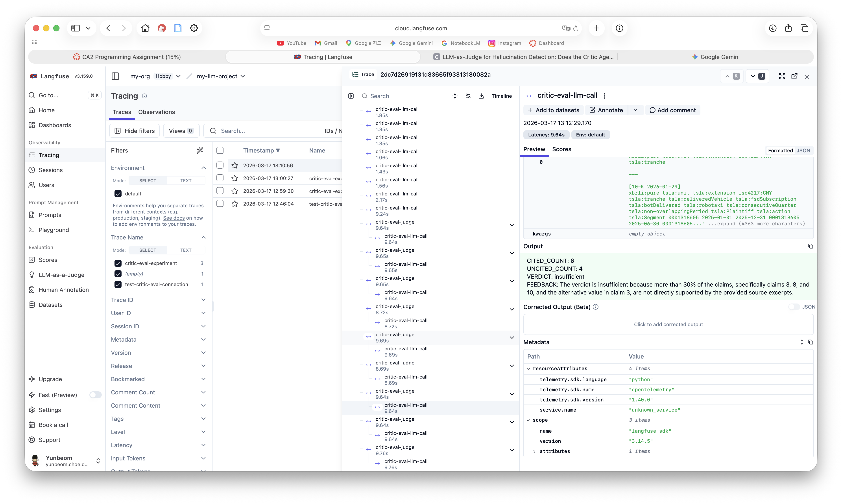Open the critic-eval-llm-call three-dot menu
The width and height of the screenshot is (842, 504).
[x=604, y=96]
